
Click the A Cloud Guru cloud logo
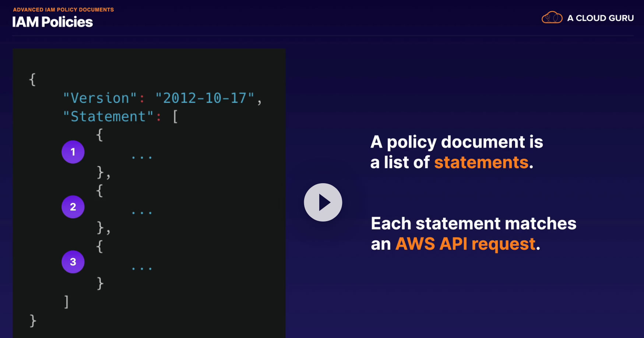552,17
